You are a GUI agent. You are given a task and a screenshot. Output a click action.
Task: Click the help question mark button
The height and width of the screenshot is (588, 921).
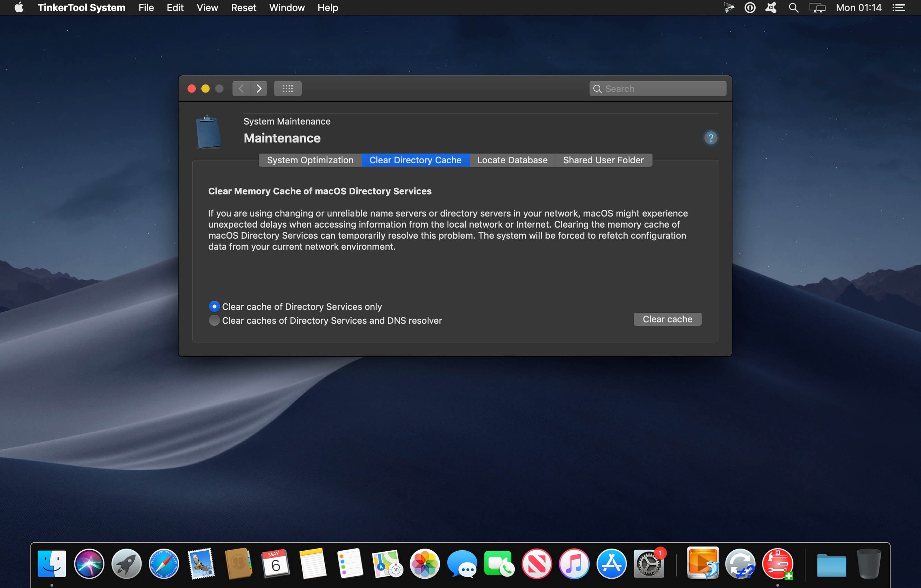pos(710,138)
